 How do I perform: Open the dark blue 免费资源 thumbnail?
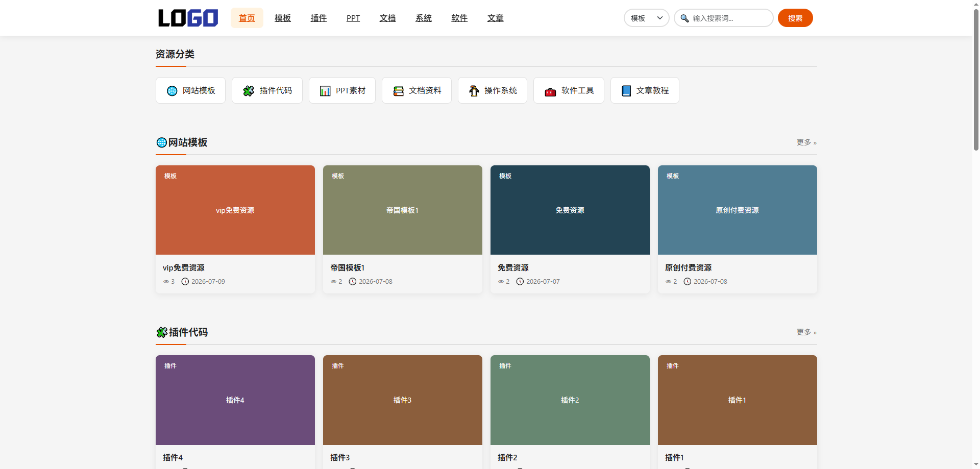pos(570,210)
